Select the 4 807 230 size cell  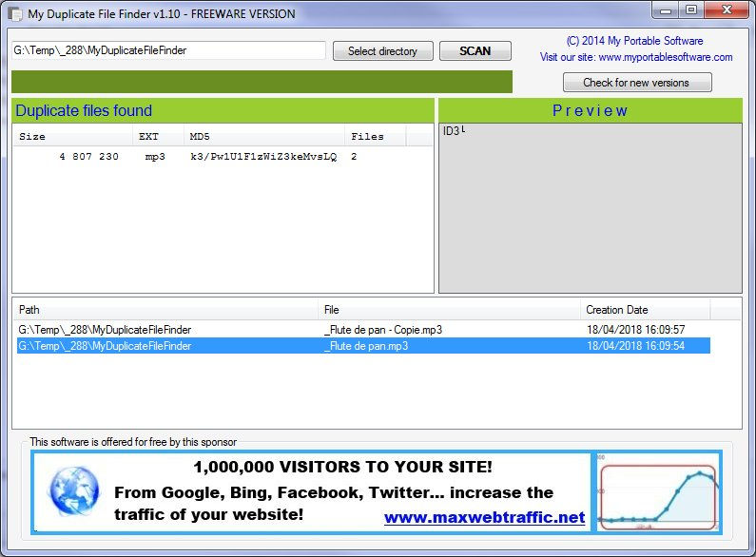coord(88,157)
